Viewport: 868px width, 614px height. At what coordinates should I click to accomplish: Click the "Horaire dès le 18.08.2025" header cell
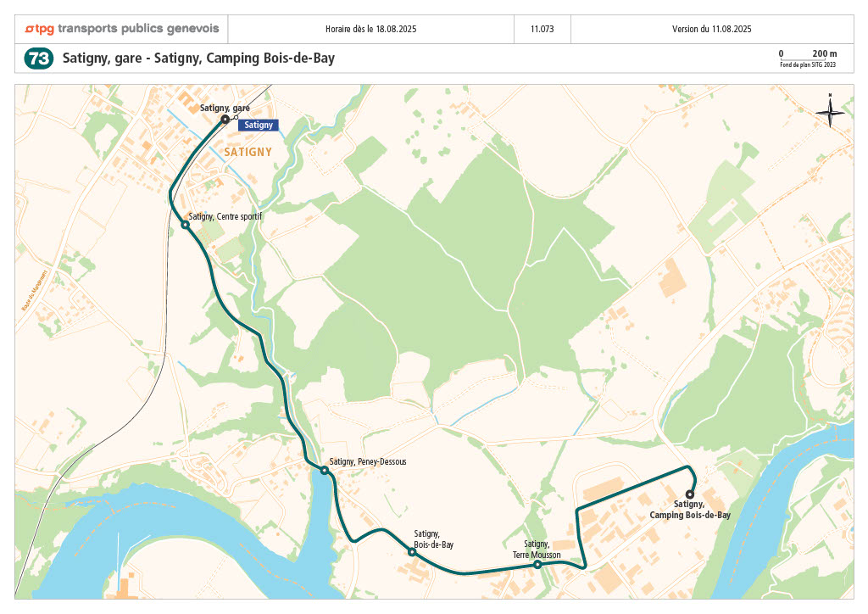coord(370,29)
